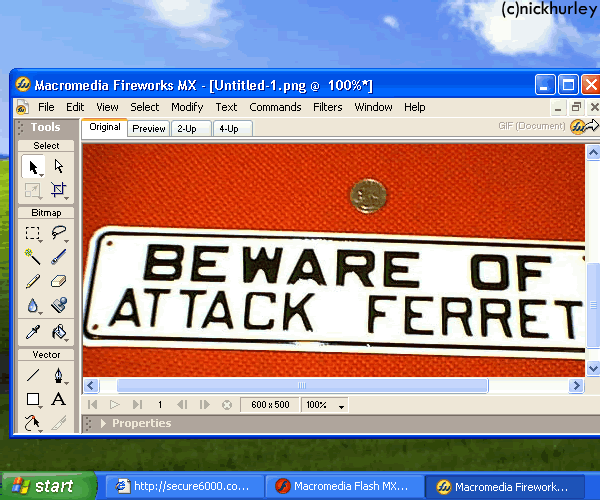
Task: Click the 600 x 500 canvas size field
Action: [270, 405]
